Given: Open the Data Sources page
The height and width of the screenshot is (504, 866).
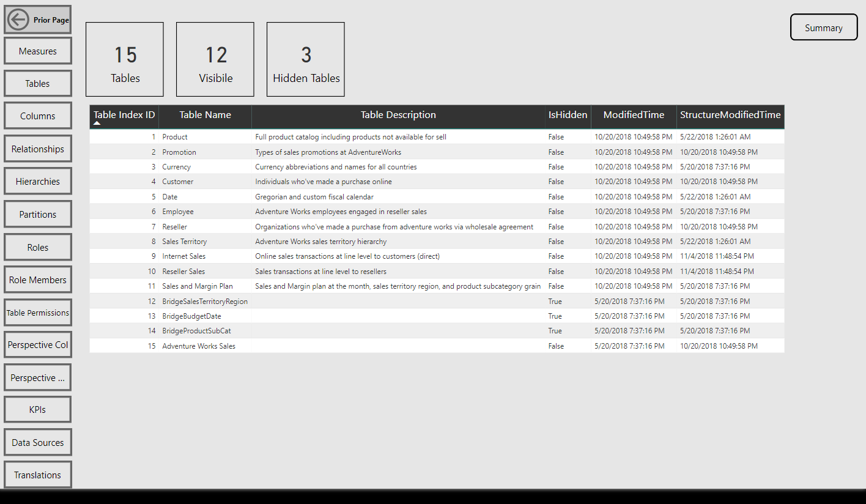Looking at the screenshot, I should tap(37, 442).
